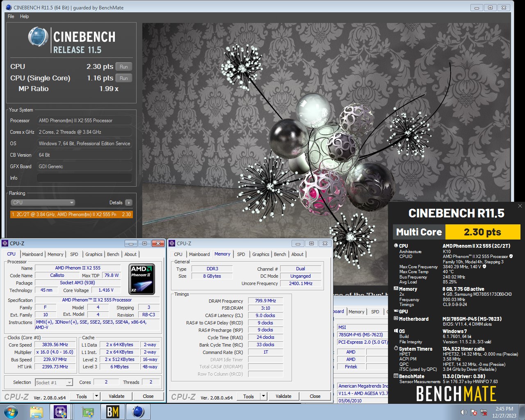The width and height of the screenshot is (525, 420).
Task: Open Graphics tab in left CPU-Z
Action: (94, 254)
